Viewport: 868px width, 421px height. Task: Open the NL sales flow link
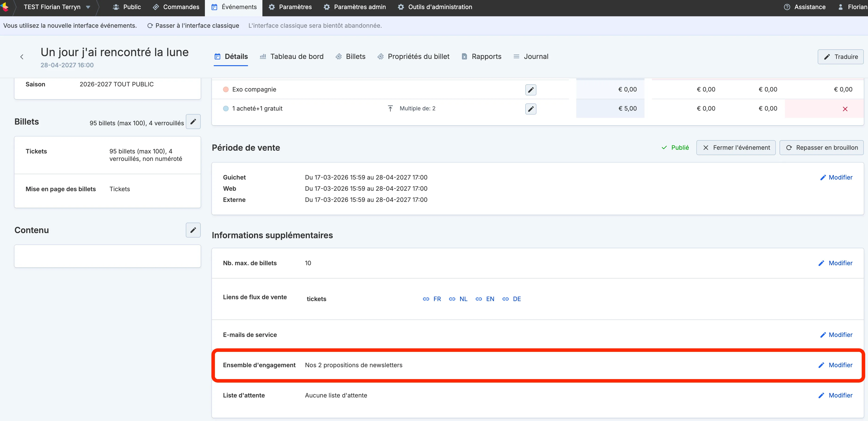(x=458, y=299)
